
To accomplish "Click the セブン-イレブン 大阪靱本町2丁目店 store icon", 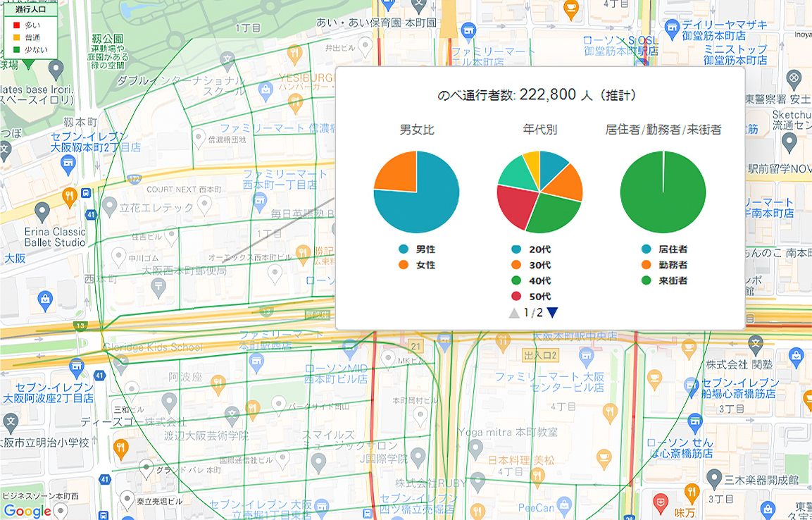I will [x=68, y=165].
